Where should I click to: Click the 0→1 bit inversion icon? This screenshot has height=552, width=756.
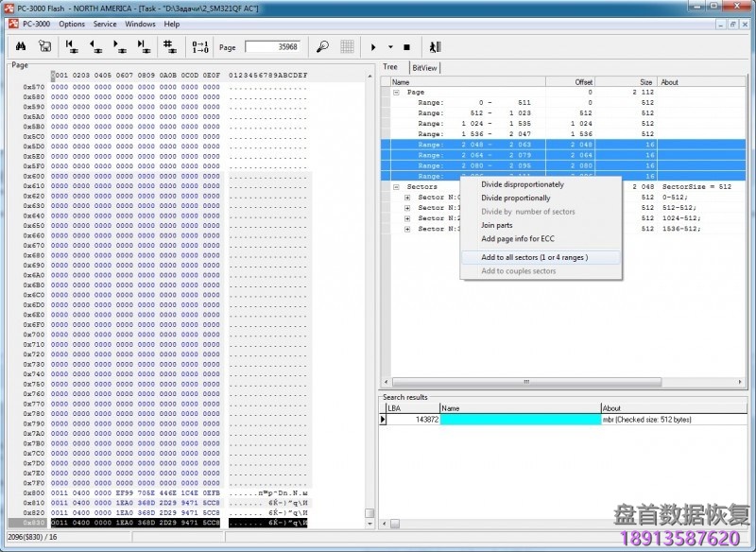[199, 46]
